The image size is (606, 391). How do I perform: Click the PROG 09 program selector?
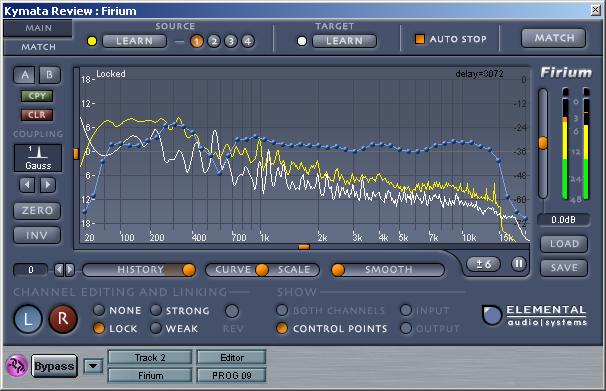pos(232,376)
